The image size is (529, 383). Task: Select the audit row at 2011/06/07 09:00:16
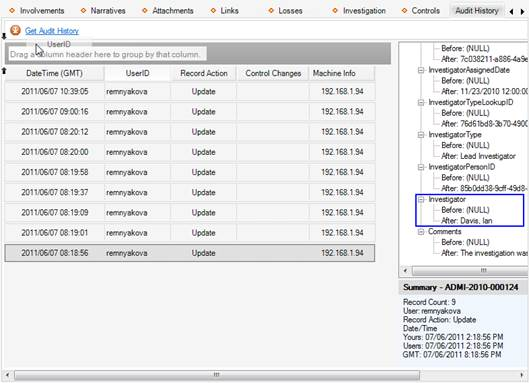(x=190, y=112)
